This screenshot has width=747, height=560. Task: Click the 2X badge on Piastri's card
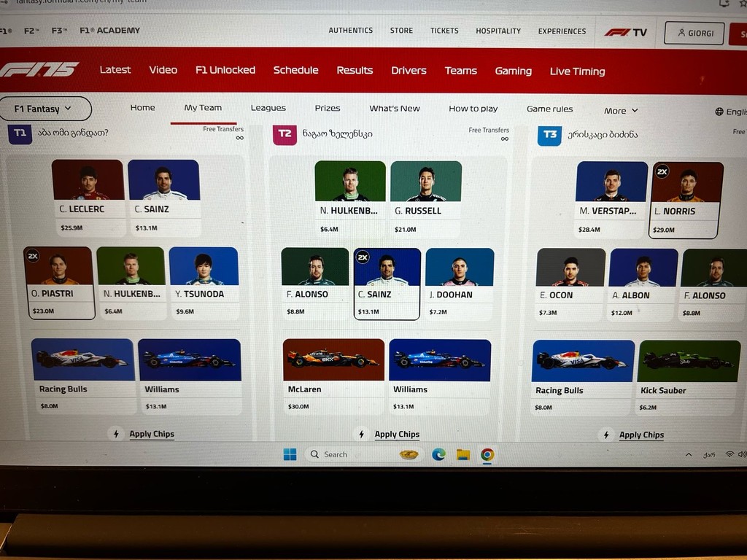pos(32,256)
